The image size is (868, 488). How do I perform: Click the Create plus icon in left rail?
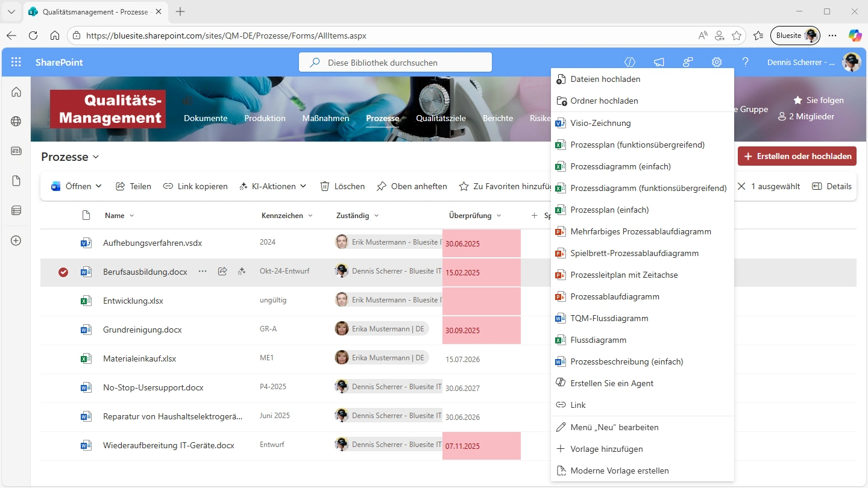pyautogui.click(x=16, y=240)
